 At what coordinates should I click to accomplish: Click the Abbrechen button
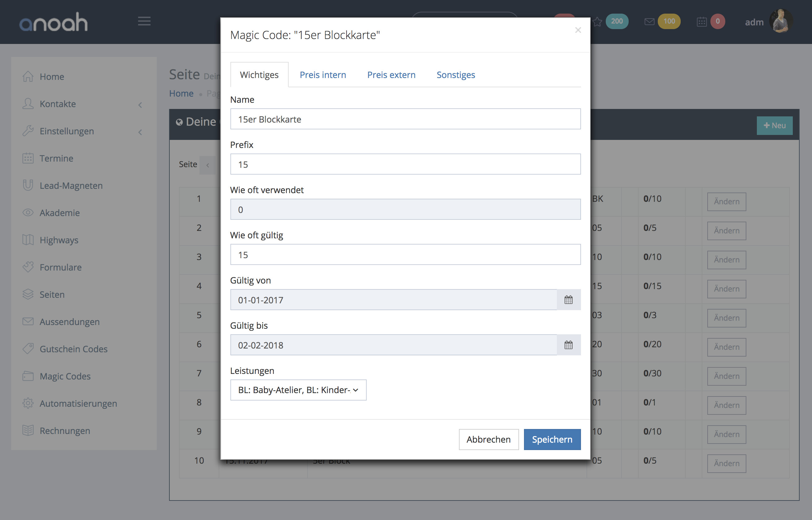click(488, 439)
